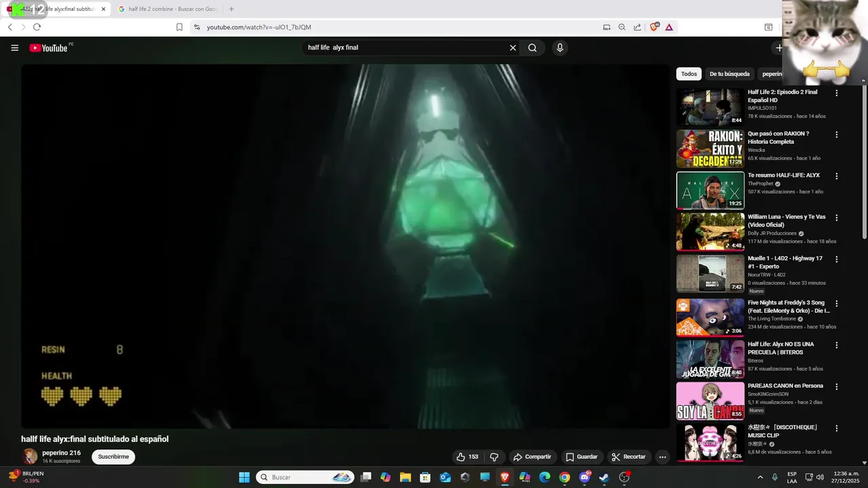Click the video player area

coord(345,246)
